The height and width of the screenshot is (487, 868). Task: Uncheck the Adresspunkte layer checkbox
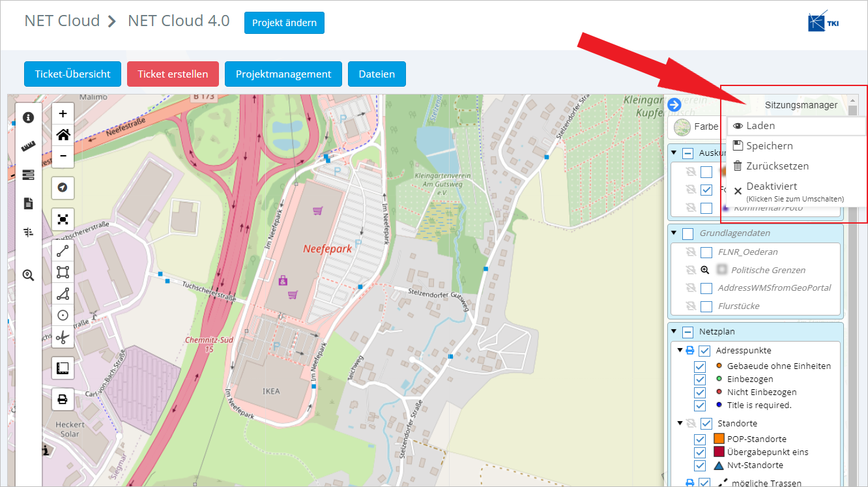pyautogui.click(x=704, y=351)
